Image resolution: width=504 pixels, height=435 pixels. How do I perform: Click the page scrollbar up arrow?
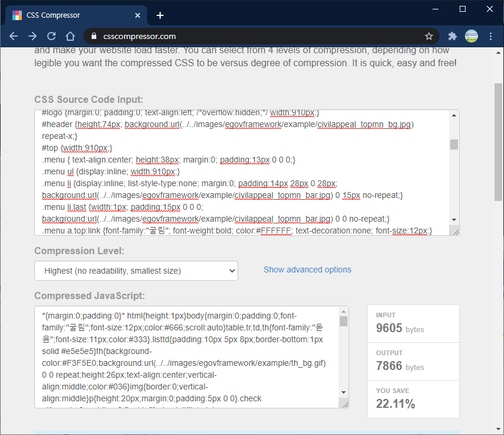(498, 53)
